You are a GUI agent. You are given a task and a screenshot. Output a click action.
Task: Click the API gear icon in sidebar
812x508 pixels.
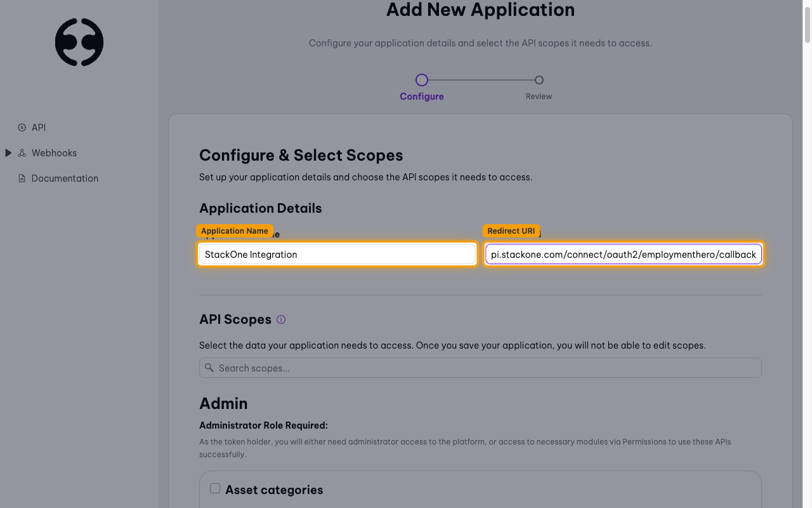[x=22, y=128]
